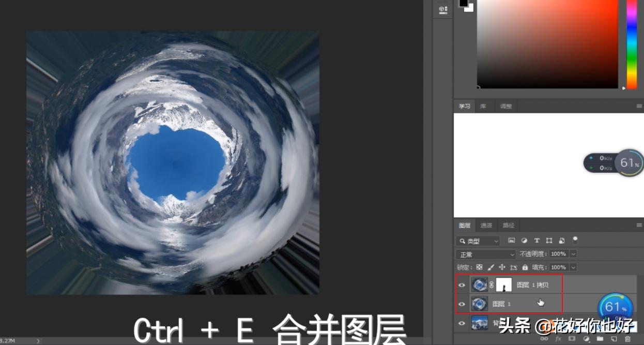Viewport: 644px width, 345px height.
Task: Open the 填充 fill percentage dropdown
Action: [x=573, y=267]
